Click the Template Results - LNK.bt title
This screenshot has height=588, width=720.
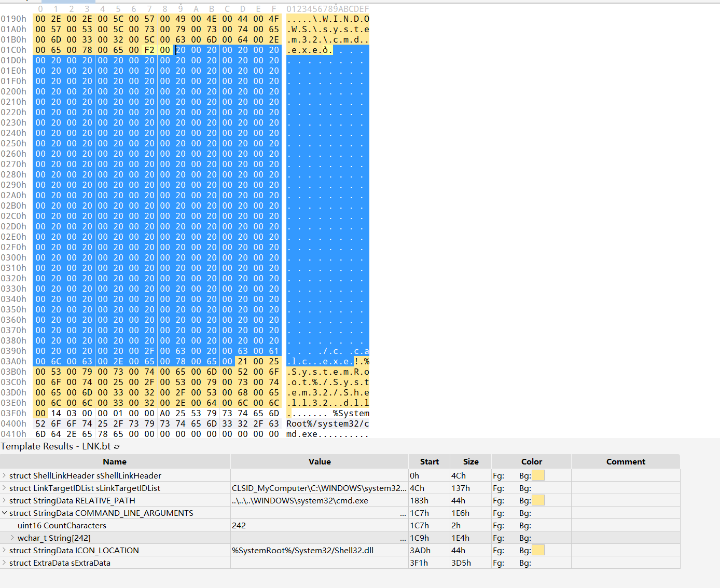point(56,446)
